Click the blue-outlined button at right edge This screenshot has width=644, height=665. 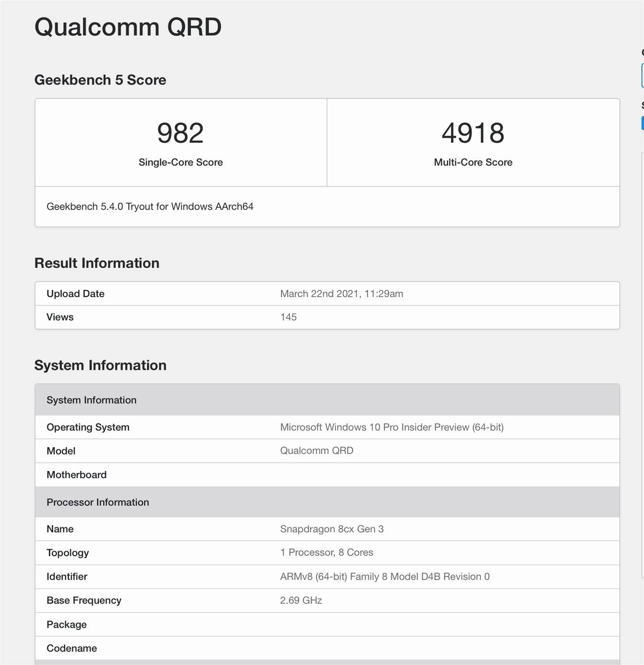[642, 75]
